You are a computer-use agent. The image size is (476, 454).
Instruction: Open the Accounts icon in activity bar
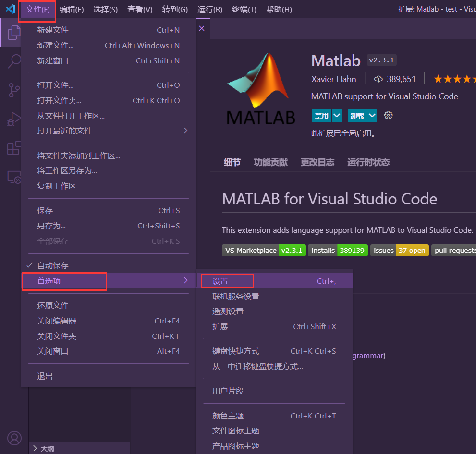14,438
